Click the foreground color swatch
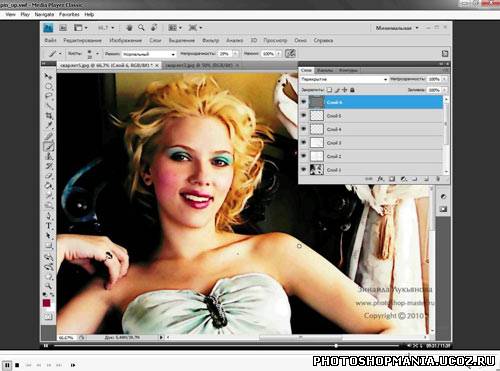This screenshot has height=371, width=500. pyautogui.click(x=46, y=303)
